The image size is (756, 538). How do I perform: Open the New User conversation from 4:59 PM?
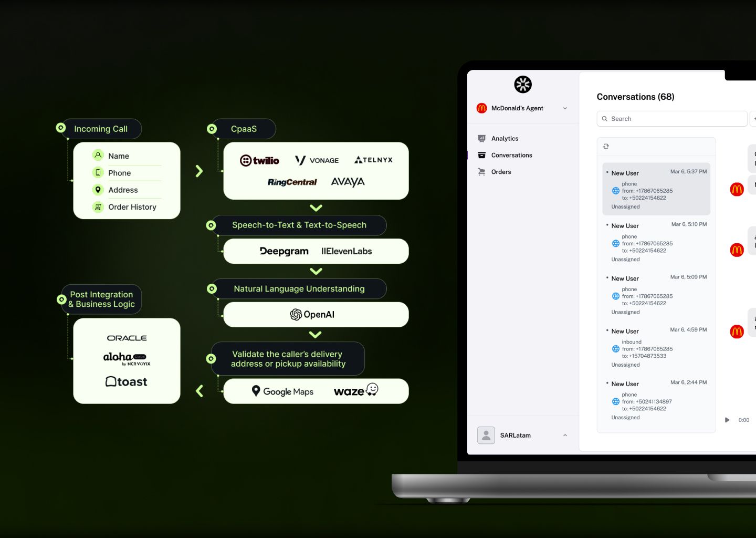[x=656, y=347]
